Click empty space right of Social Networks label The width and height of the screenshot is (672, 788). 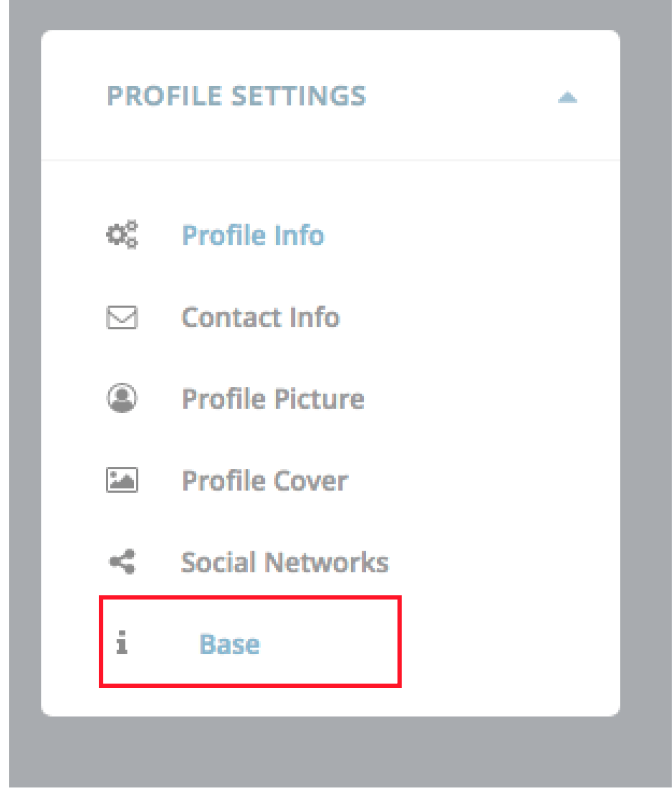pos(501,562)
